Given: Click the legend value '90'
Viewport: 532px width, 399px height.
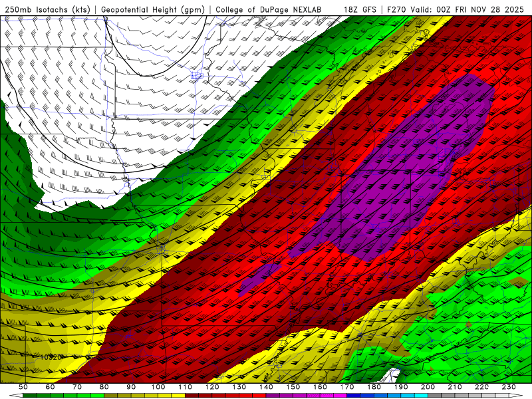Looking at the screenshot, I should click(x=131, y=387).
